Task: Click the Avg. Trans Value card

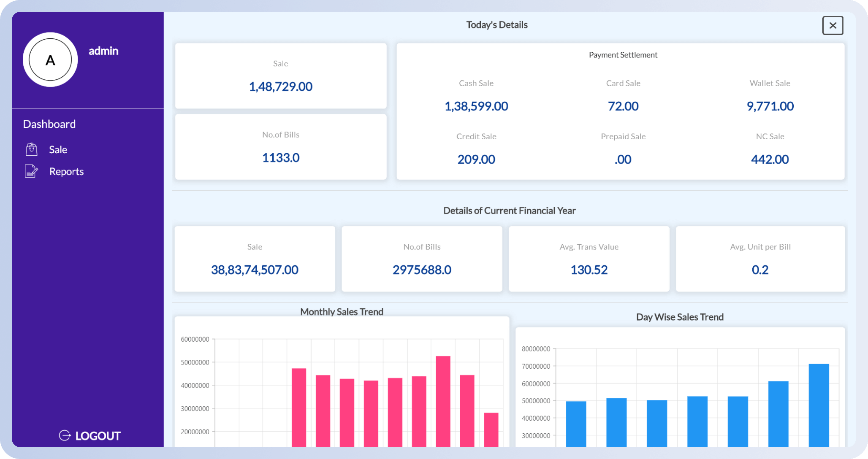Action: (x=589, y=259)
